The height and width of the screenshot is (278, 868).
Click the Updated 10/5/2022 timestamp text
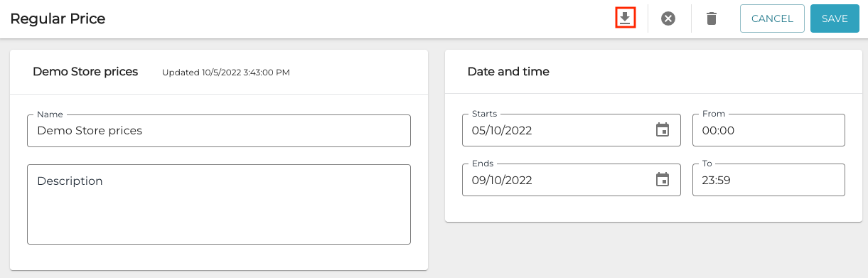pos(226,73)
